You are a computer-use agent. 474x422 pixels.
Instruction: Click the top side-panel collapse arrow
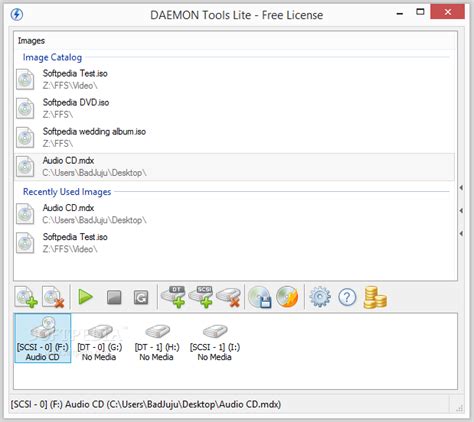pos(461,188)
